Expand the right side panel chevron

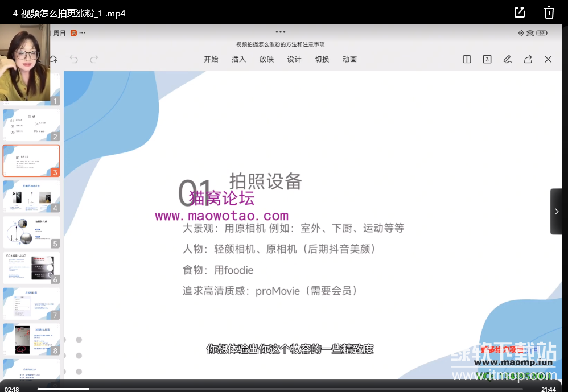tap(556, 212)
